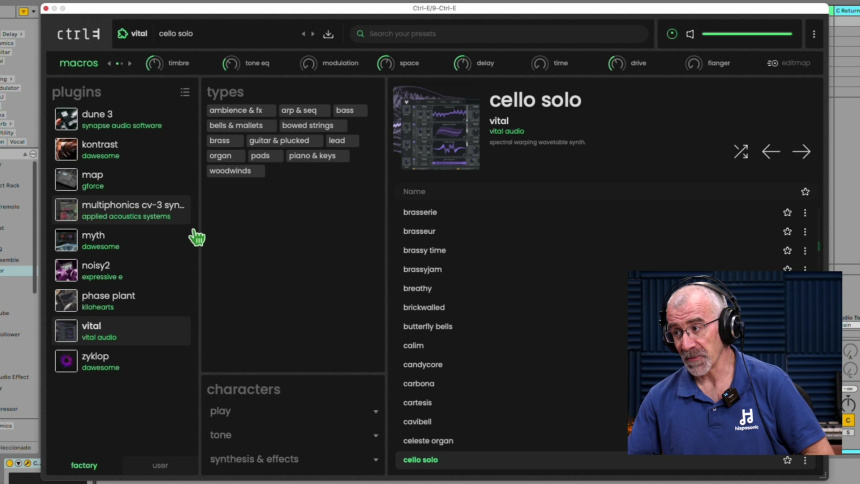This screenshot has height=484, width=860.
Task: Filter by guitar & plucked type
Action: coord(284,140)
